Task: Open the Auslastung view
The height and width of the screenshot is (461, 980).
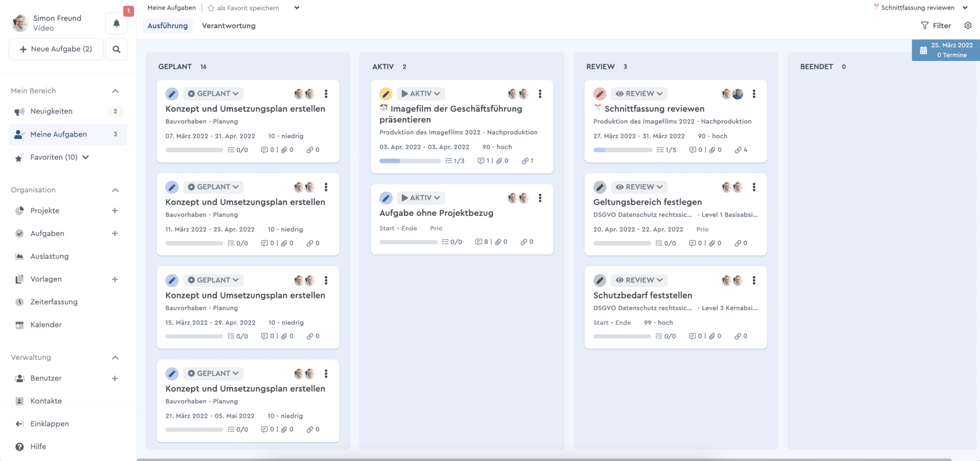Action: [x=48, y=256]
